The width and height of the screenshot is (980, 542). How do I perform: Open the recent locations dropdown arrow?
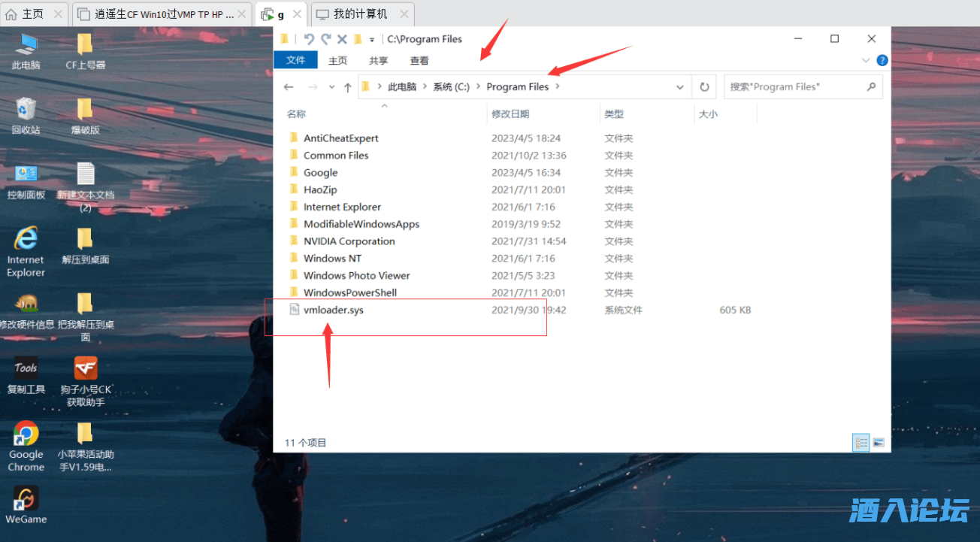click(x=331, y=87)
